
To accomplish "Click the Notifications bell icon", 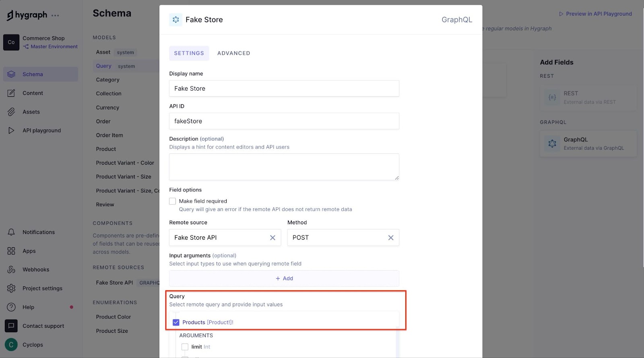I will coord(11,232).
